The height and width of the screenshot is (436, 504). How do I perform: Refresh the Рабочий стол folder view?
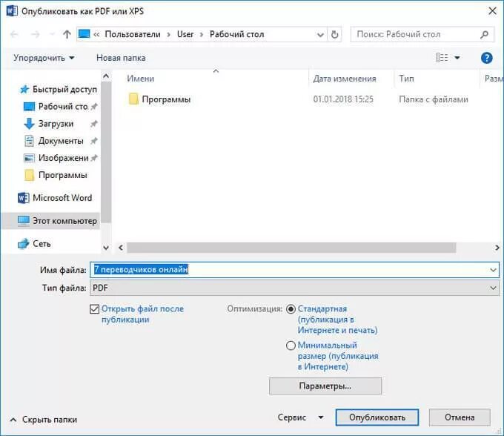tap(334, 34)
